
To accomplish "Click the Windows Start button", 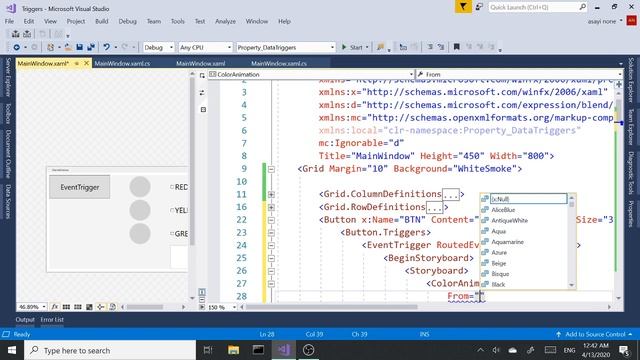I will pos(12,350).
